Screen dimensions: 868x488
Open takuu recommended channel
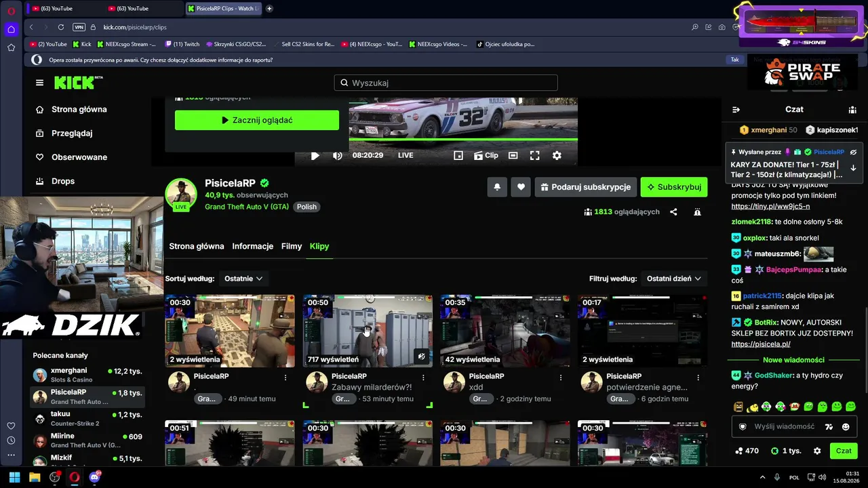pyautogui.click(x=88, y=418)
